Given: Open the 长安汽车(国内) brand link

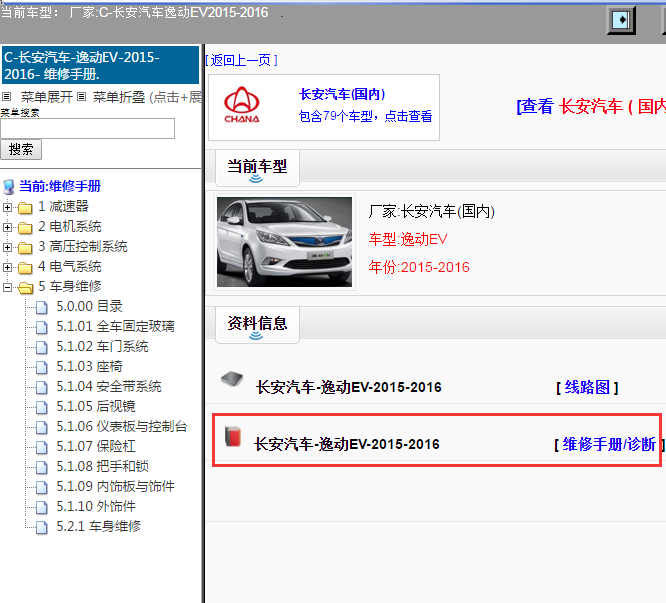Looking at the screenshot, I should [342, 94].
